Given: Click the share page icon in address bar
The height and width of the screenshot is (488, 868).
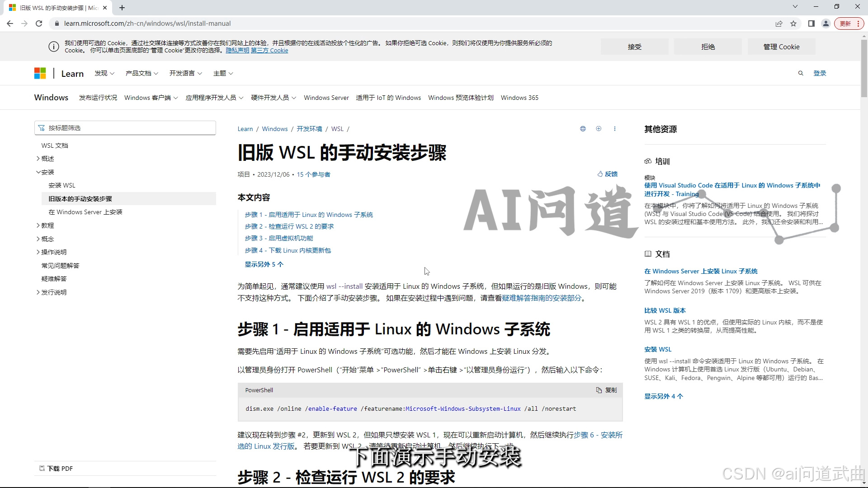Looking at the screenshot, I should click(778, 23).
